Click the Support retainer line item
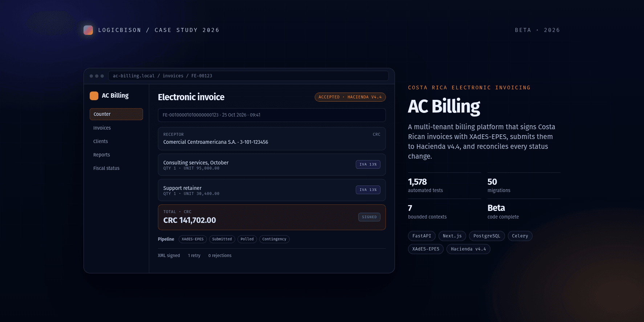This screenshot has width=644, height=322. pyautogui.click(x=272, y=190)
